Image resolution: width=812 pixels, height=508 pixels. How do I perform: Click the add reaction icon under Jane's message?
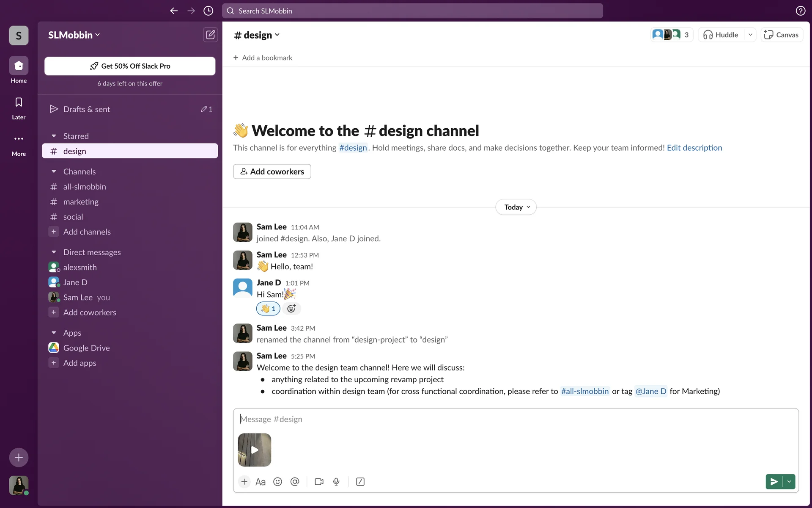(291, 309)
